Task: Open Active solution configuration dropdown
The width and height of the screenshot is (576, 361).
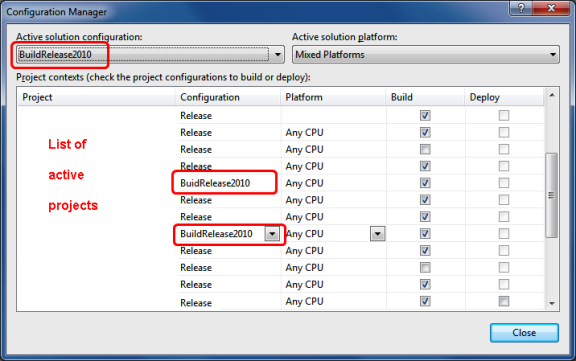Action: point(278,55)
